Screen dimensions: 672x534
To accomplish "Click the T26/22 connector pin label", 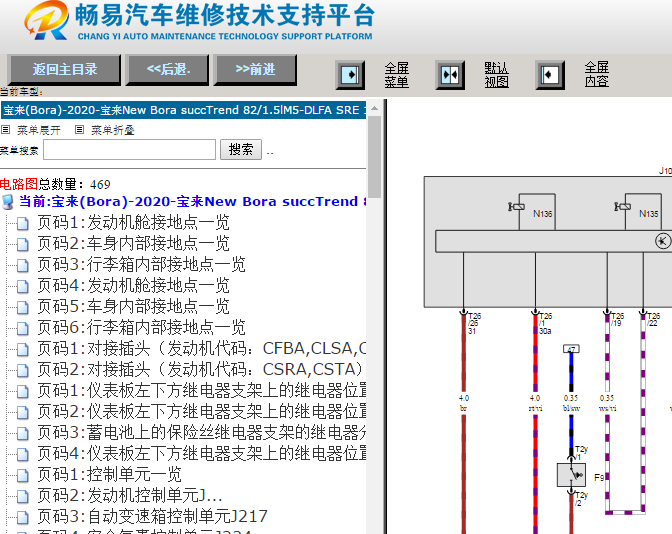I will tap(654, 319).
